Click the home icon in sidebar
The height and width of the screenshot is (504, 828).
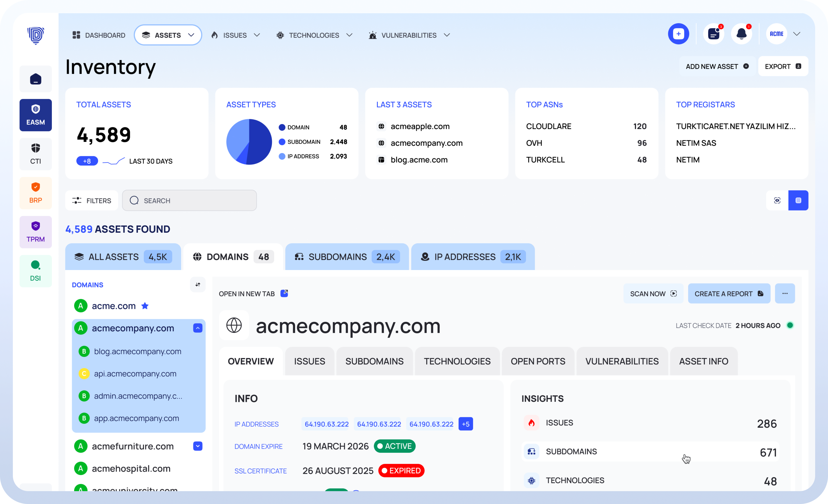tap(36, 79)
